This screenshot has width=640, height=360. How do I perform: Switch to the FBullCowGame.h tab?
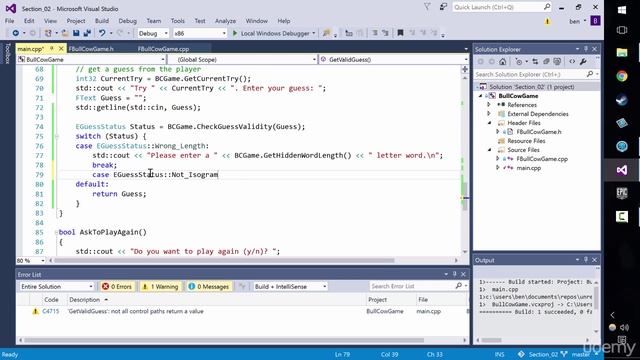point(91,49)
